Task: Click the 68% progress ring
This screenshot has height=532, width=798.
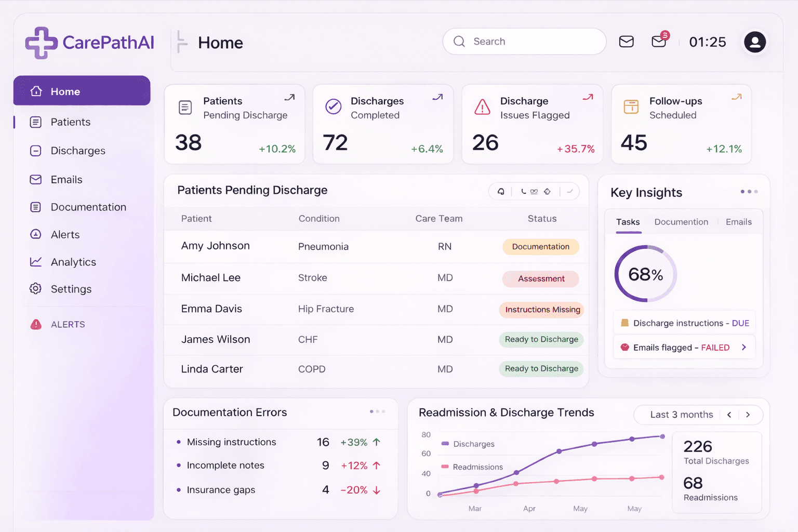Action: pyautogui.click(x=645, y=274)
